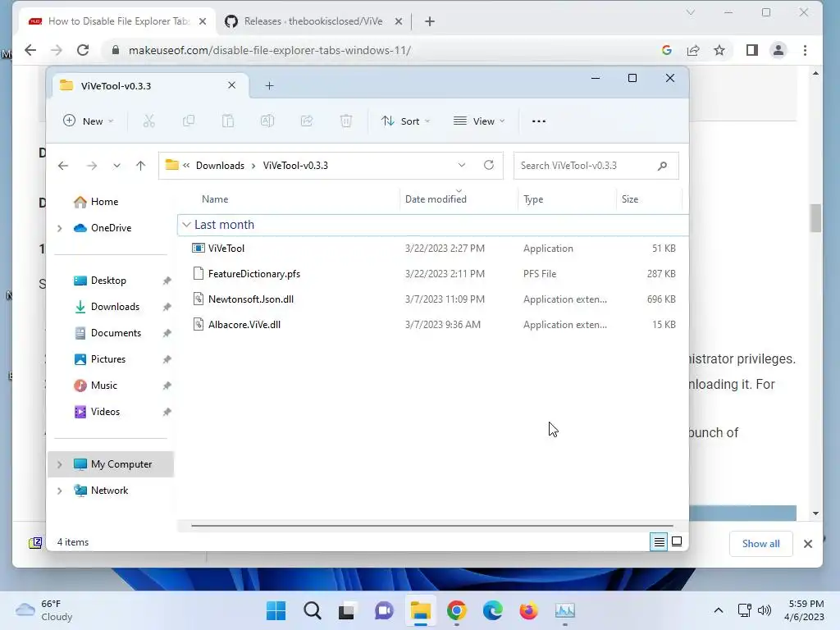Open Pictures quick access folder
840x630 pixels.
click(x=99, y=359)
